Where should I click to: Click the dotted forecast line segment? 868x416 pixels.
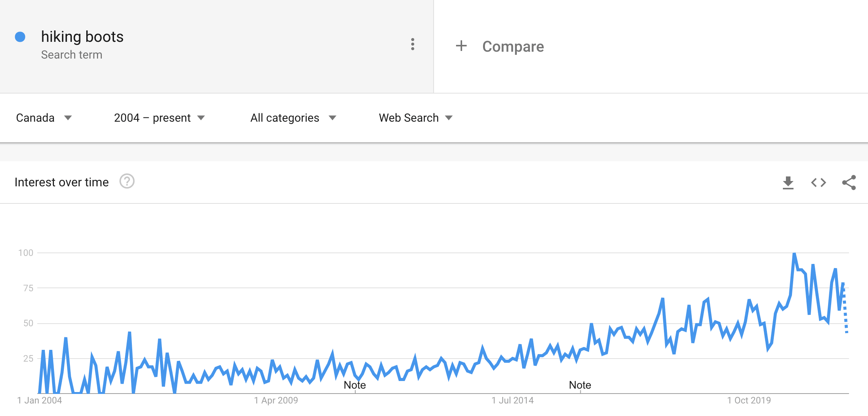pyautogui.click(x=845, y=308)
